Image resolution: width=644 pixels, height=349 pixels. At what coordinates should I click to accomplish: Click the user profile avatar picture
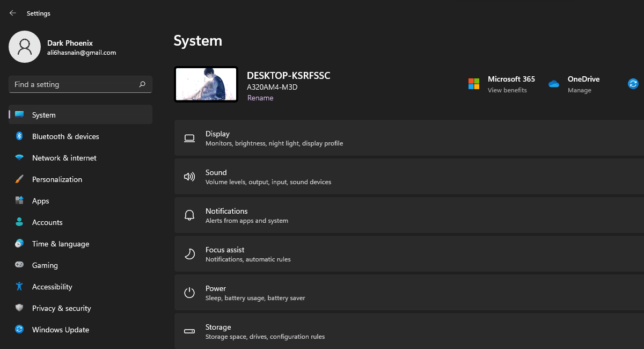(x=25, y=47)
